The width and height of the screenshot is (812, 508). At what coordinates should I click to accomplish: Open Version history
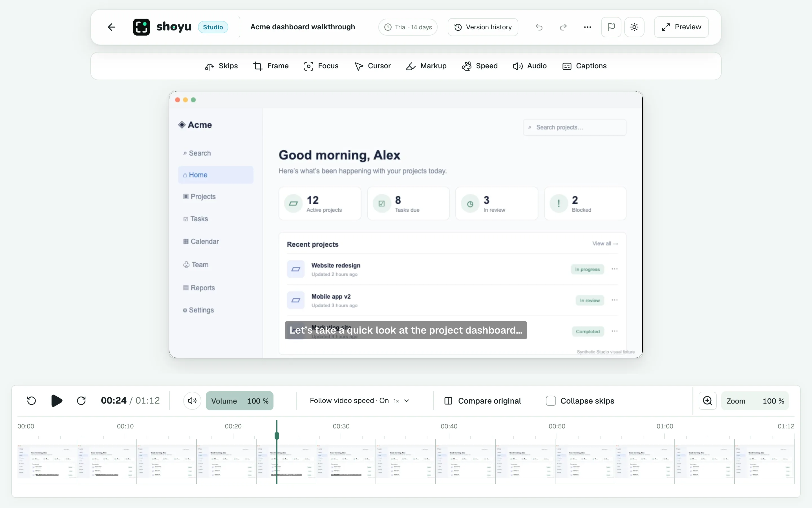pos(483,27)
